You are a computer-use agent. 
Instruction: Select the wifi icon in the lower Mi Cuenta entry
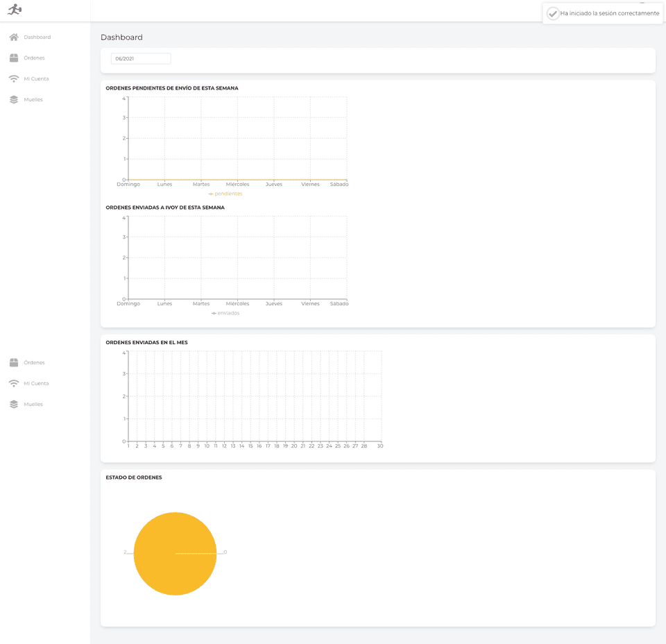[14, 384]
